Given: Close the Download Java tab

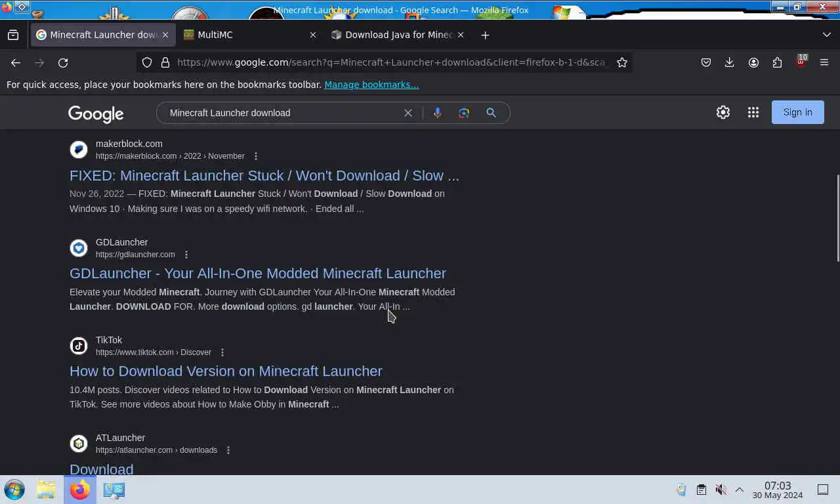Looking at the screenshot, I should [461, 35].
